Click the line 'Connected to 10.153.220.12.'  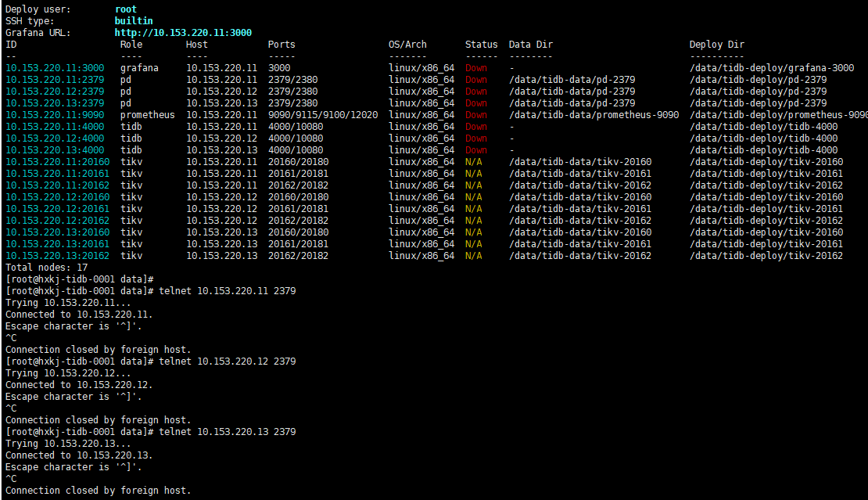coord(79,385)
